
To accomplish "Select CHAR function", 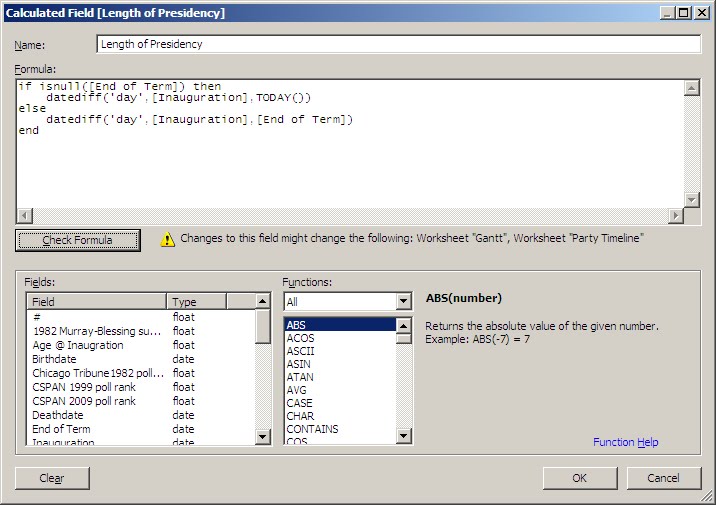I will (340, 416).
